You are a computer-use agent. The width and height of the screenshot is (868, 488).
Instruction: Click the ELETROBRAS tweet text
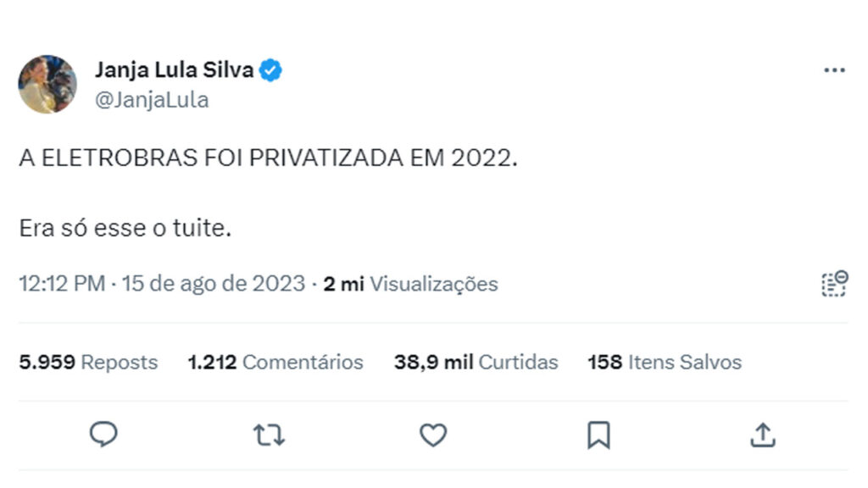[x=267, y=159]
